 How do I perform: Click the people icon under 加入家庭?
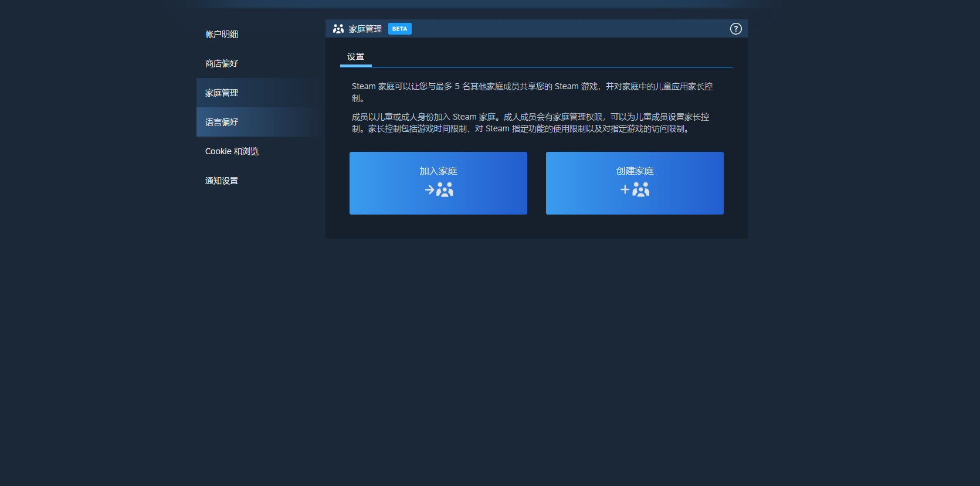point(445,189)
